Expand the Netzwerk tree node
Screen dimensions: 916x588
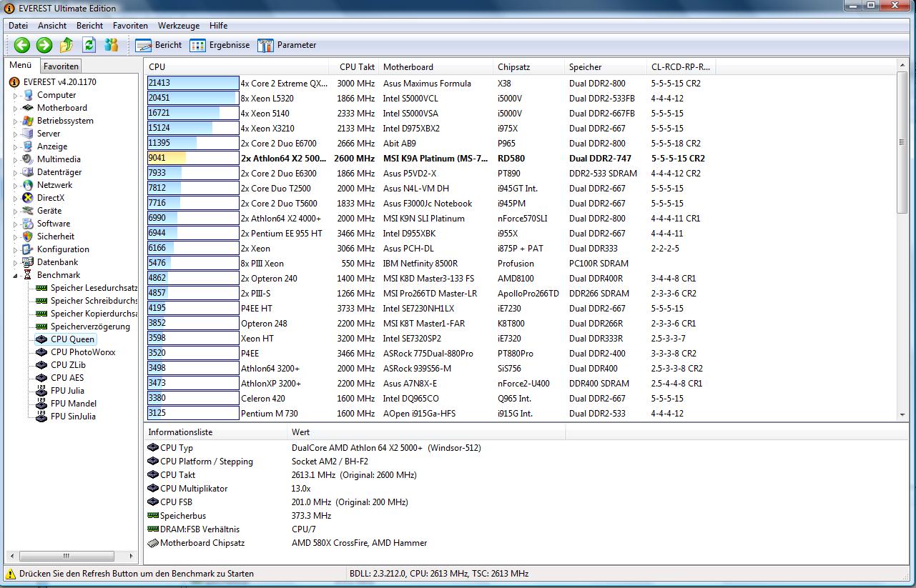coord(15,186)
